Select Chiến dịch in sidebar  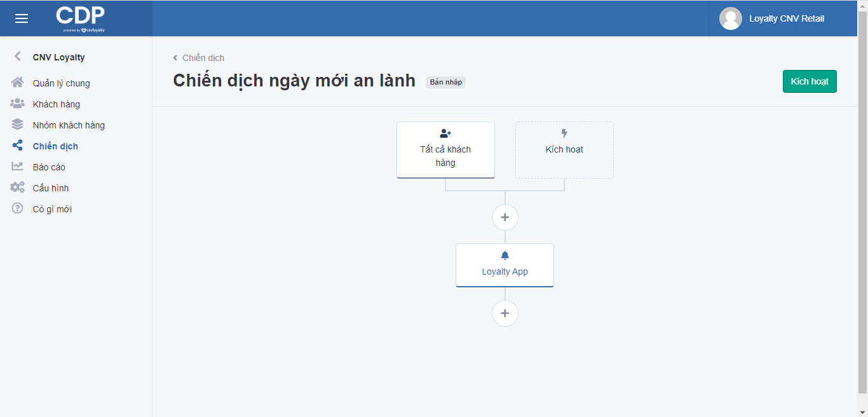coord(55,146)
